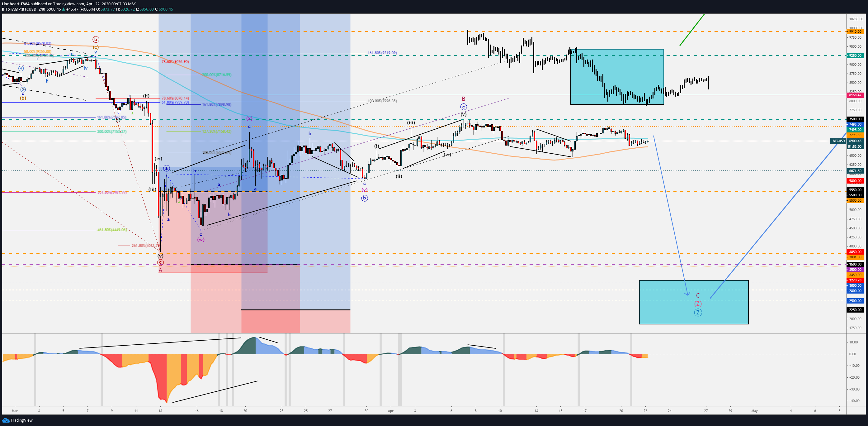This screenshot has width=868, height=426.
Task: Click the blue 7495.00 price label
Action: [855, 124]
